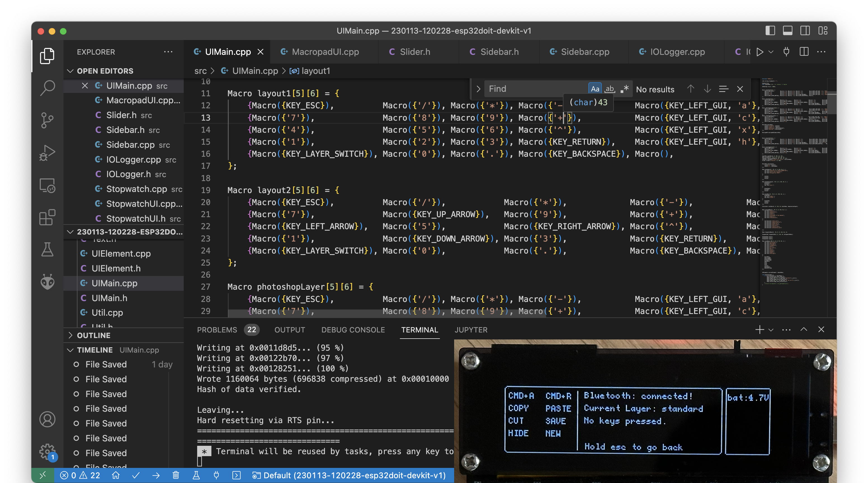Image resolution: width=868 pixels, height=483 pixels.
Task: Click the previous match arrow in Find
Action: (690, 89)
